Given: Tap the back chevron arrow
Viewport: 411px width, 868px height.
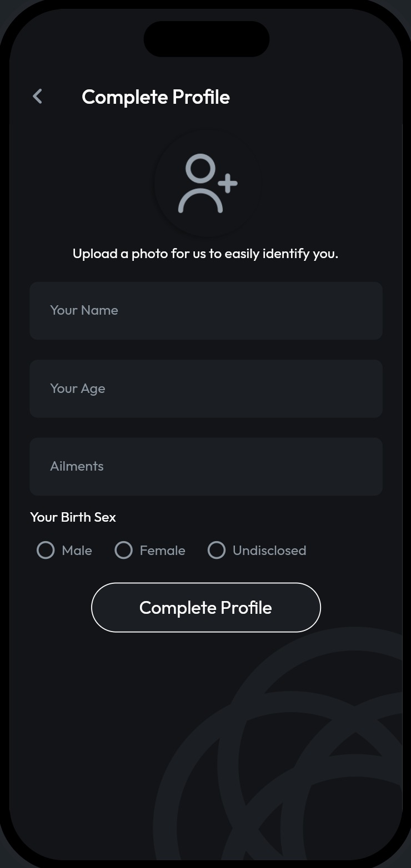Looking at the screenshot, I should click(37, 97).
